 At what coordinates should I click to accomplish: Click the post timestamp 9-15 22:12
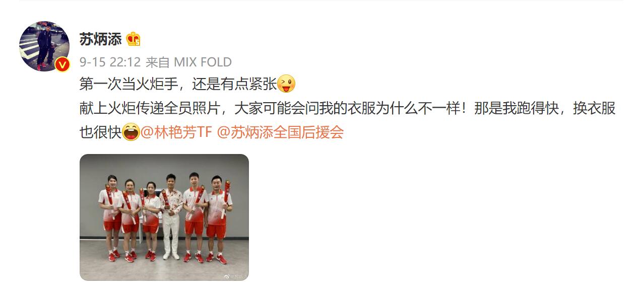click(110, 62)
